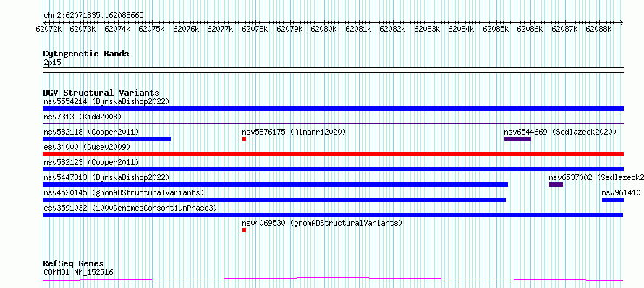
Task: Click the 62078k ruler tick label
Action: pos(255,29)
